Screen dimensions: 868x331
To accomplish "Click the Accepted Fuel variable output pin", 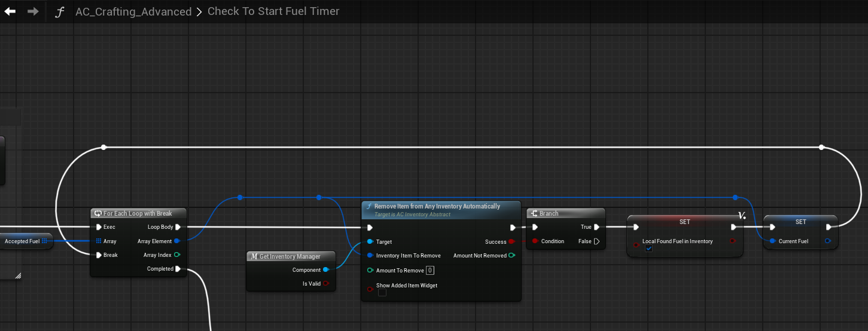I will tap(44, 241).
